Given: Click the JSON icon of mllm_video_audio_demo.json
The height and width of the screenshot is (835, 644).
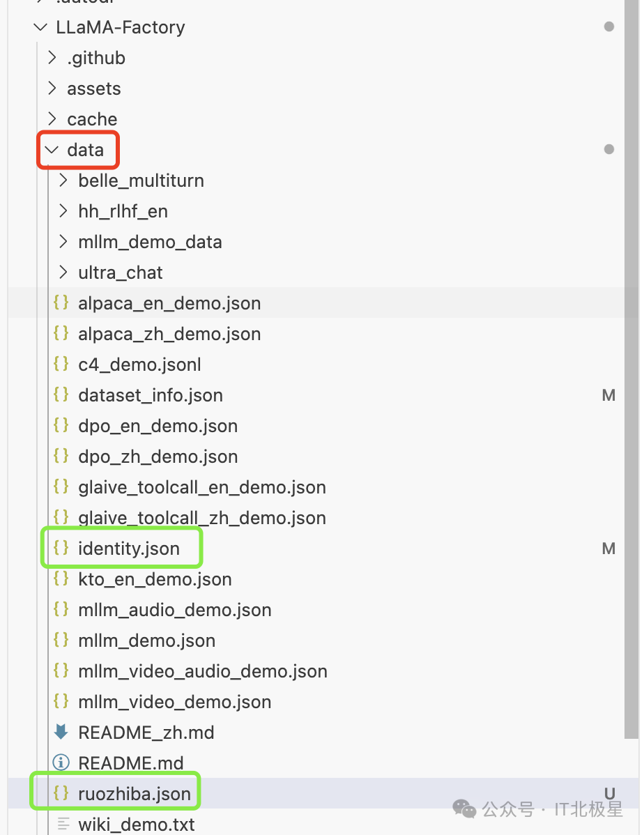Looking at the screenshot, I should pyautogui.click(x=61, y=671).
